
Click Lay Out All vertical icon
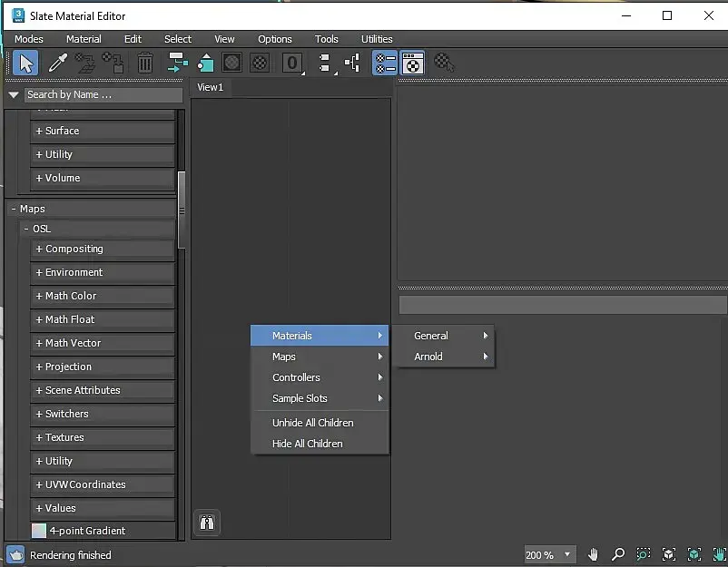pos(325,63)
